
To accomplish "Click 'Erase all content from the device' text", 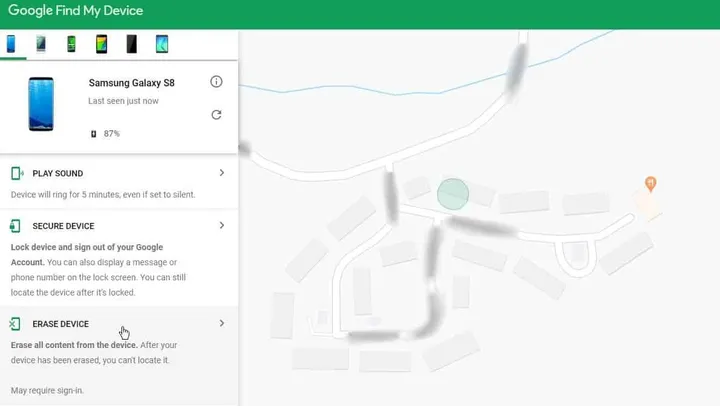I will click(74, 345).
